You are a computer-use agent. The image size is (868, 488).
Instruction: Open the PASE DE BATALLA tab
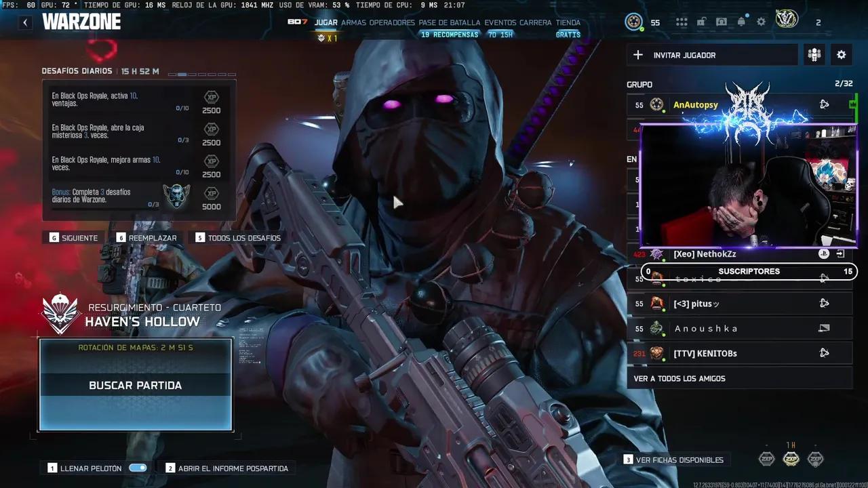coord(450,22)
